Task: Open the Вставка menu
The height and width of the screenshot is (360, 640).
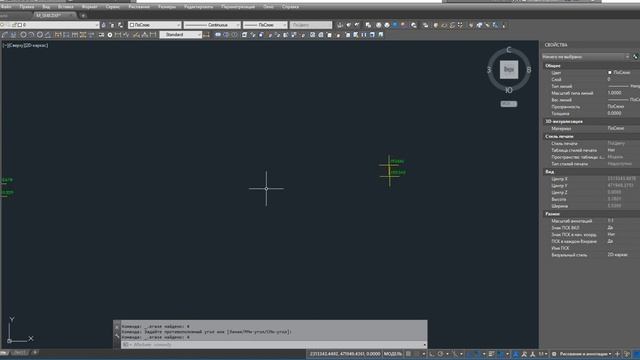Action: 65,7
